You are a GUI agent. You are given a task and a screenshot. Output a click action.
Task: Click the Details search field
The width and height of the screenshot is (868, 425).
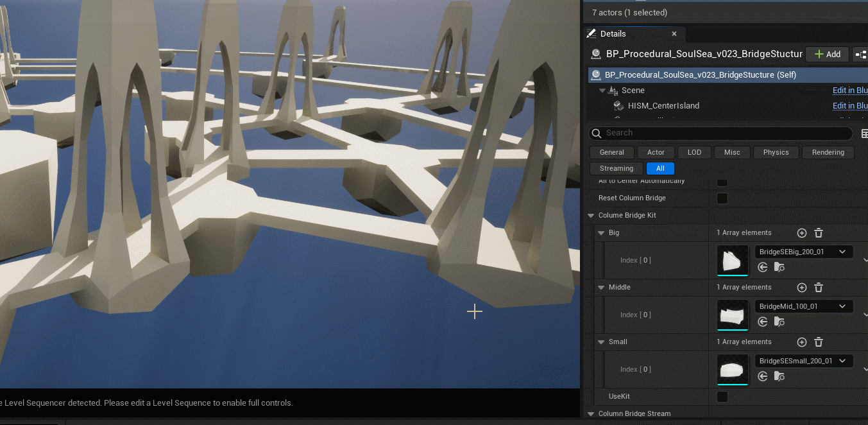tap(721, 134)
